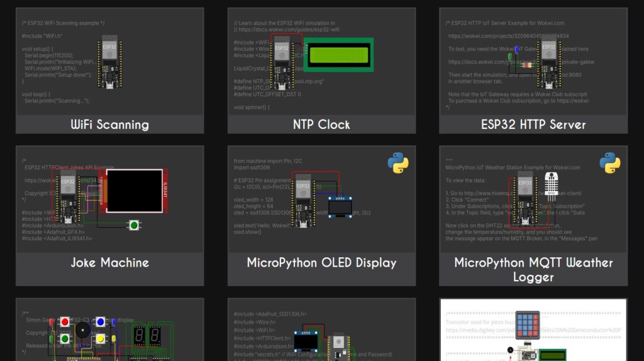Click the keypad in the white-background thumbnail
This screenshot has height=361, width=644.
click(528, 325)
